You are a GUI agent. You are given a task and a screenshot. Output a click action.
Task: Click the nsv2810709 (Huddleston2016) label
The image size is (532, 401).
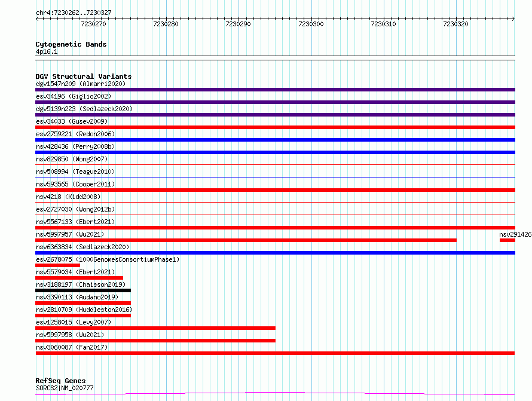tap(84, 310)
